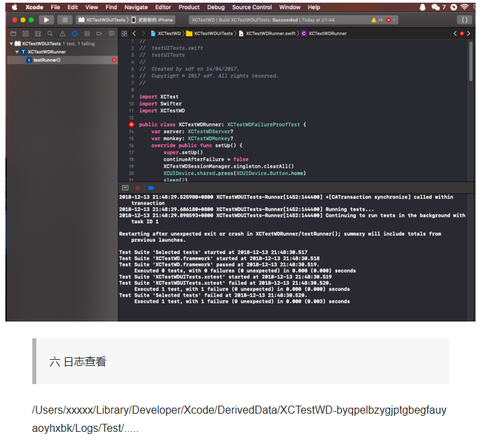
Task: Show the Test navigator diamond icon
Action: coord(75,34)
